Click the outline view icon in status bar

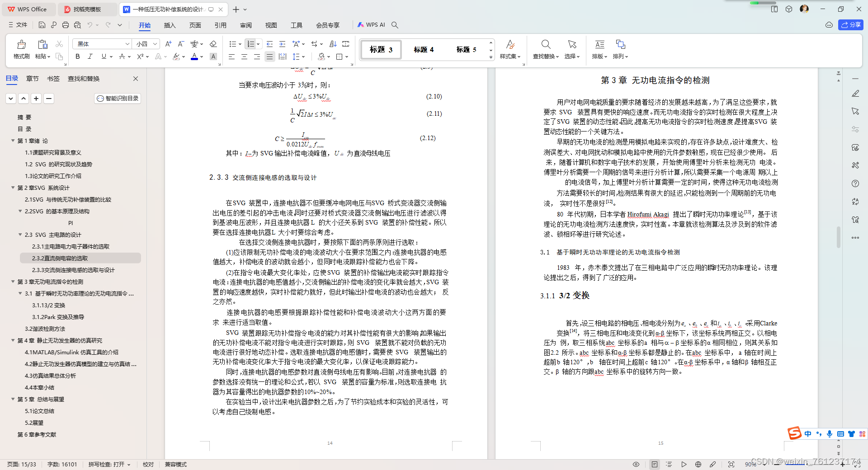pos(669,464)
